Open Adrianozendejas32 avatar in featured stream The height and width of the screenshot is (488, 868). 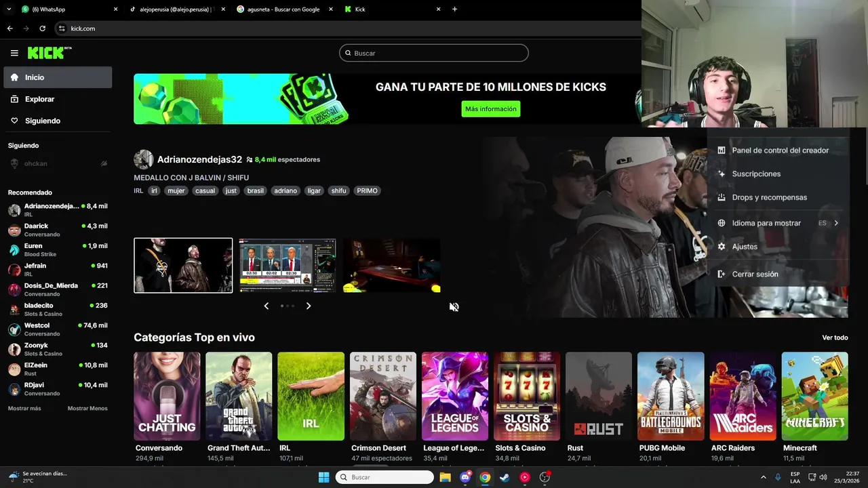coord(143,159)
